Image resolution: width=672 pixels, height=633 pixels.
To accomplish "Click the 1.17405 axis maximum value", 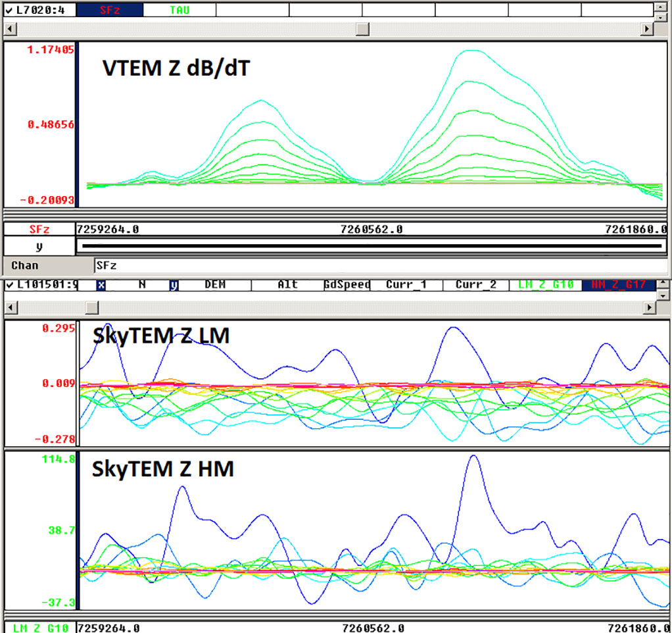I will [x=51, y=50].
